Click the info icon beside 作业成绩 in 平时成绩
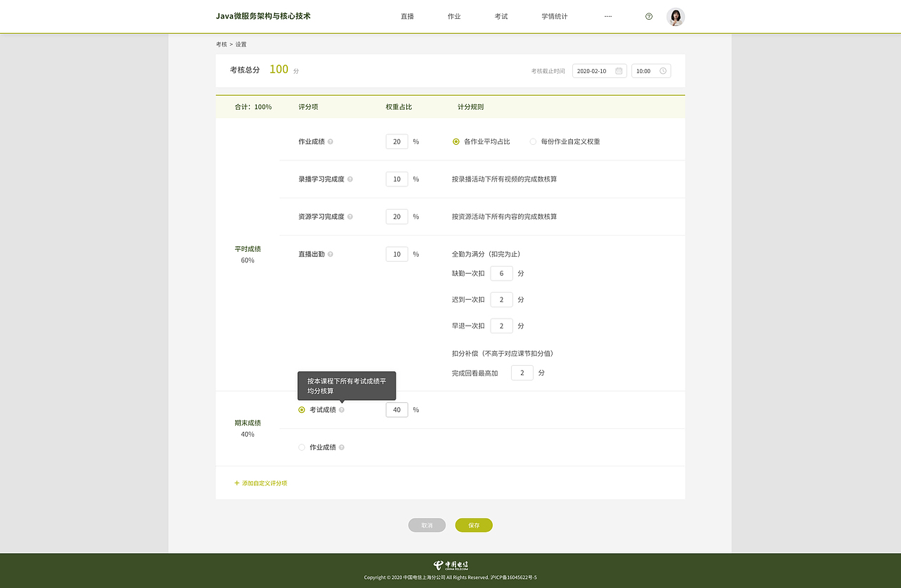Screen dimensions: 901x588 pos(330,141)
